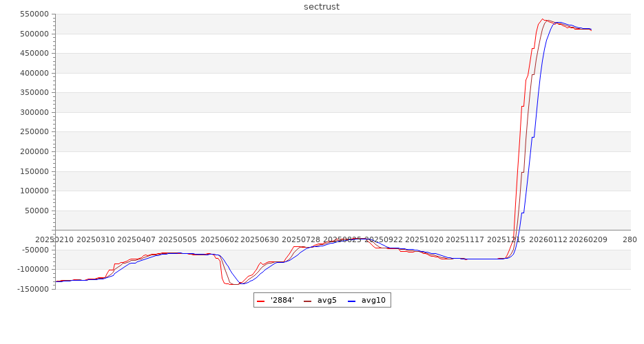Click the 20250602 date label

(x=220, y=239)
